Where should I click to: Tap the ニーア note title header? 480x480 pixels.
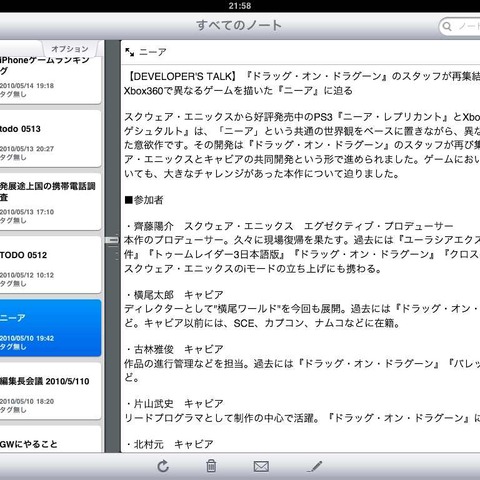click(152, 52)
